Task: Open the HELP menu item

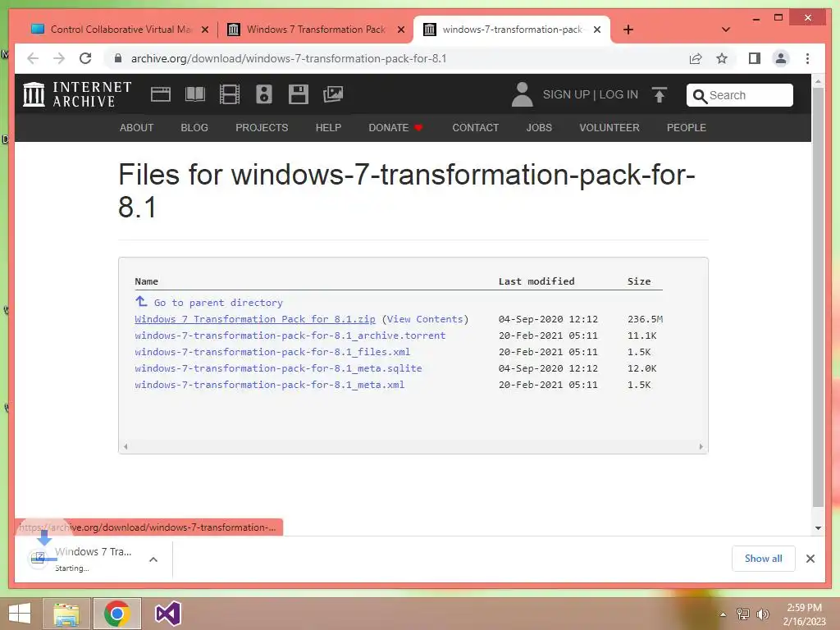Action: pos(328,127)
